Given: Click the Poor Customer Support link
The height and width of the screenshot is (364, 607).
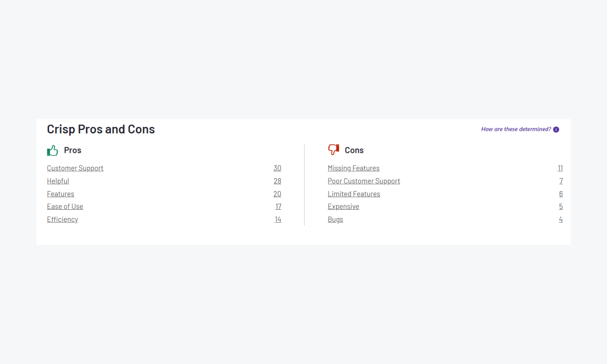Looking at the screenshot, I should pyautogui.click(x=364, y=181).
